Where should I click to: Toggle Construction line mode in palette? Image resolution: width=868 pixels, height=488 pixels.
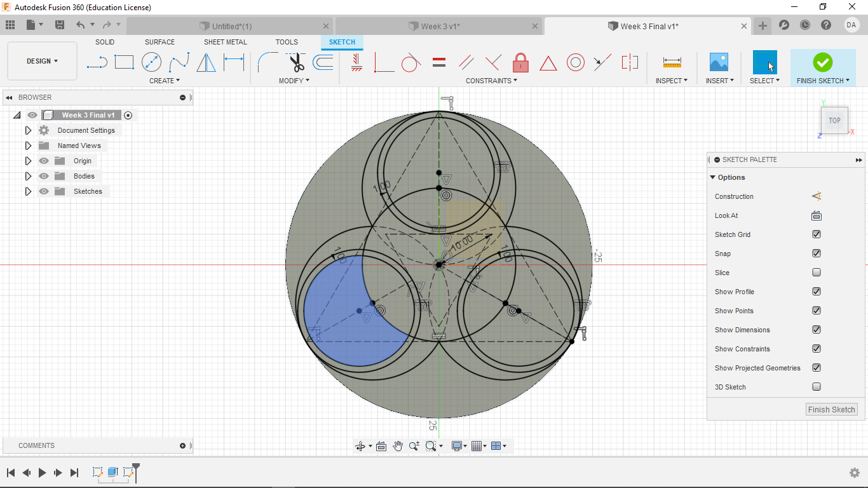click(817, 196)
